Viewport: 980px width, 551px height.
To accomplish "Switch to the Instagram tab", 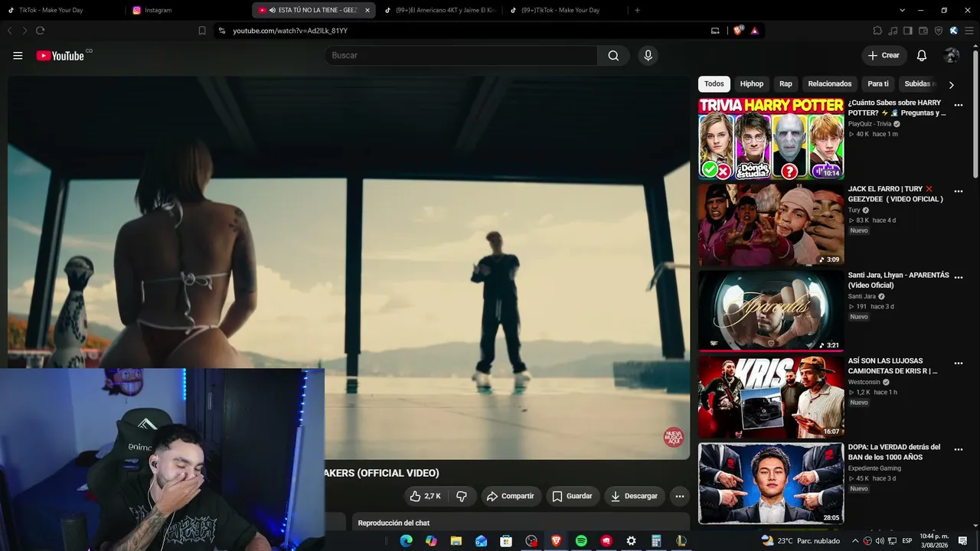I will [x=188, y=10].
